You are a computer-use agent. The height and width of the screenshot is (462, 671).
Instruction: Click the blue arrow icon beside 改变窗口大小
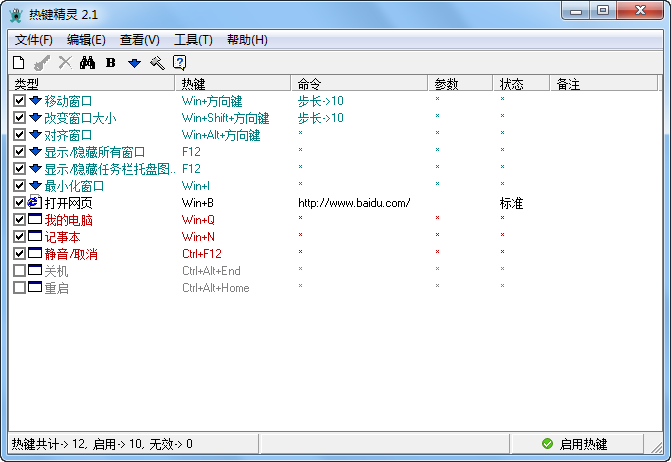coord(36,118)
